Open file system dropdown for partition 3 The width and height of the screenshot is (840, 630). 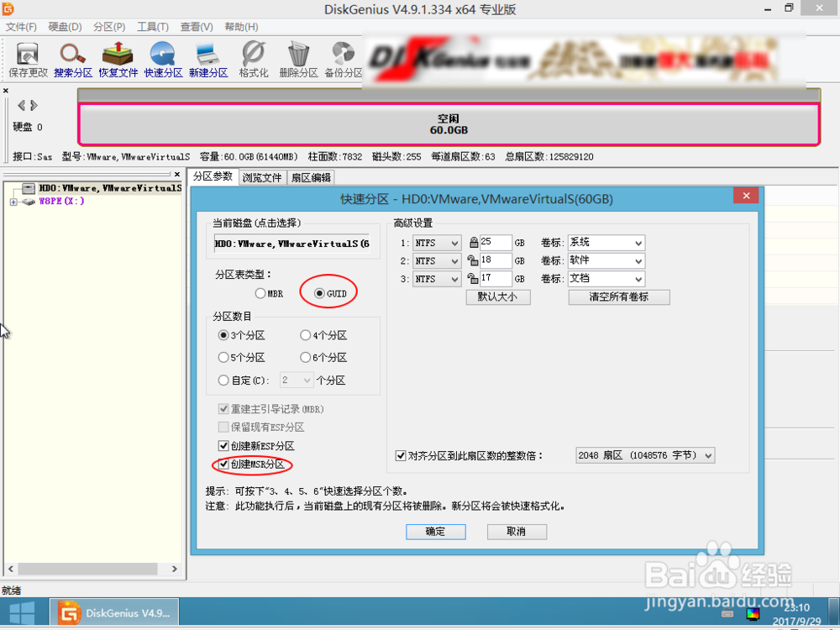coord(437,279)
